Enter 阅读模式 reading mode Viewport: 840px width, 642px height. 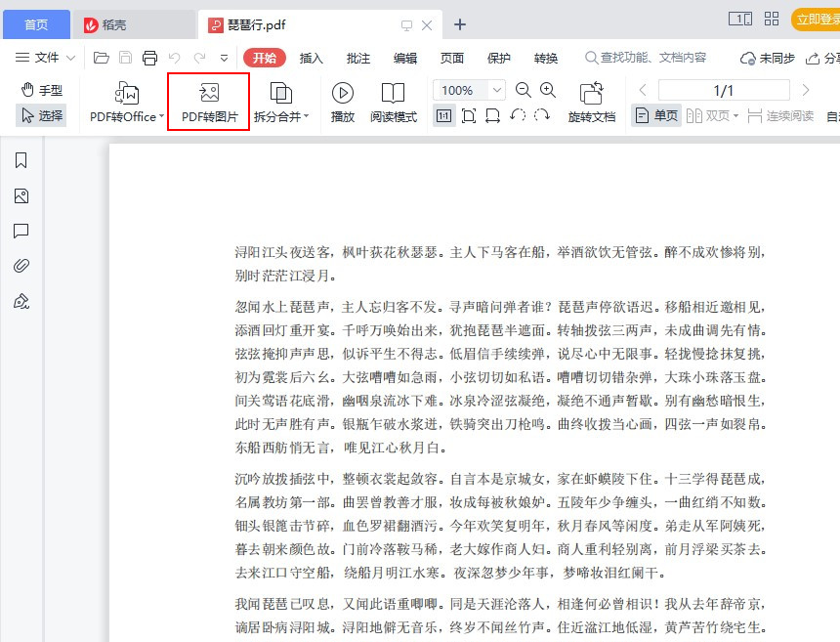coord(394,95)
